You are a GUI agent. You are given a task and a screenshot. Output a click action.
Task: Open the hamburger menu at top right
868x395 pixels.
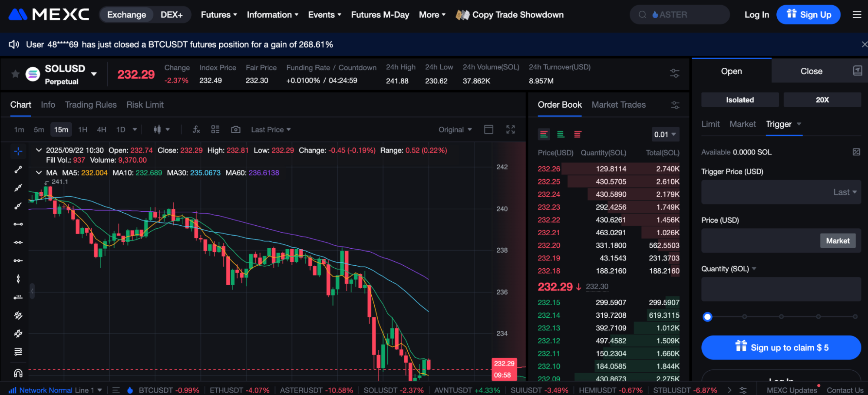tap(857, 15)
